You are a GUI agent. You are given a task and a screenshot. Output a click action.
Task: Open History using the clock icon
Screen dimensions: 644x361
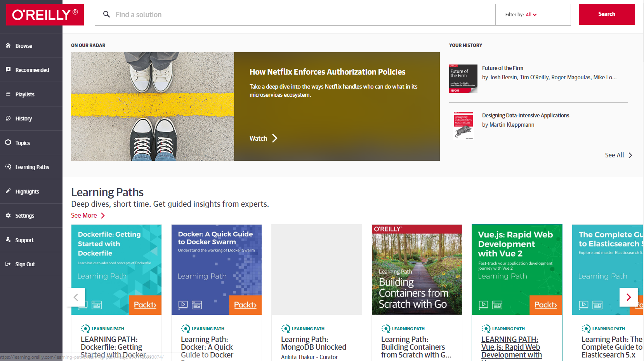click(8, 118)
